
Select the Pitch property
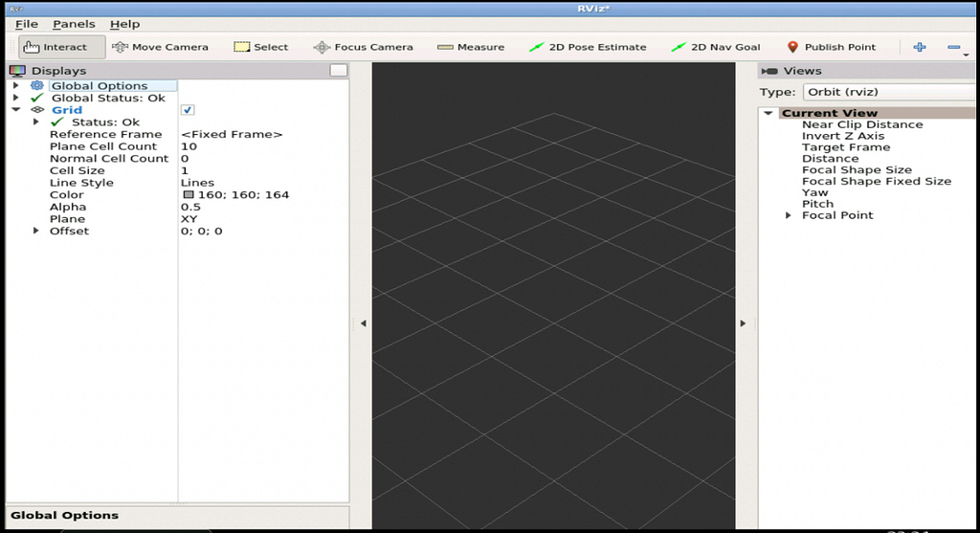[x=817, y=204]
